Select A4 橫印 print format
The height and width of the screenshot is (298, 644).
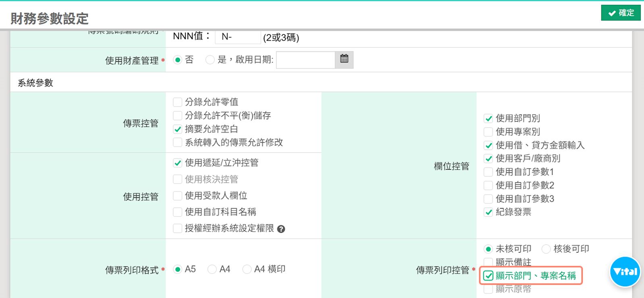pyautogui.click(x=247, y=269)
